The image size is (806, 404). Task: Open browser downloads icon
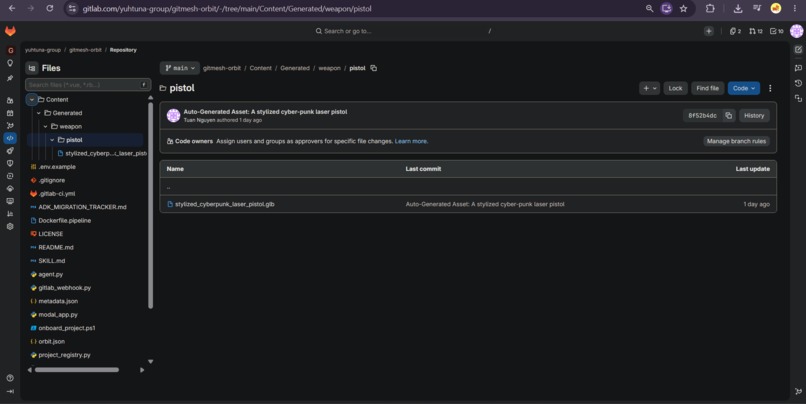[x=738, y=9]
